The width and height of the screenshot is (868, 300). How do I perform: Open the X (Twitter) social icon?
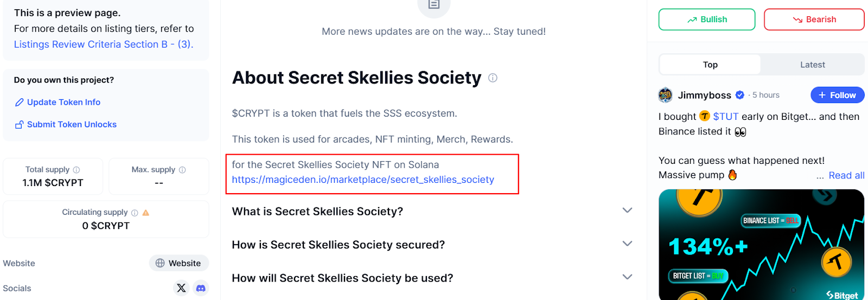(x=181, y=288)
